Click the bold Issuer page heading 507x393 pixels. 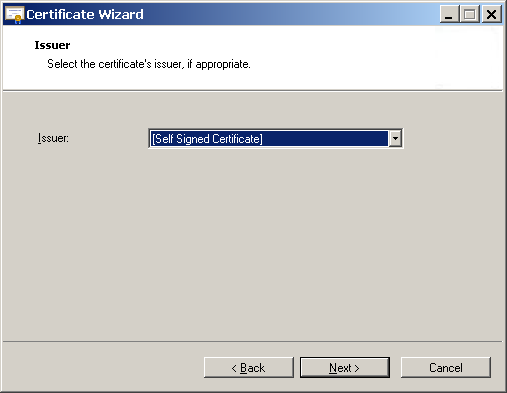coord(52,45)
